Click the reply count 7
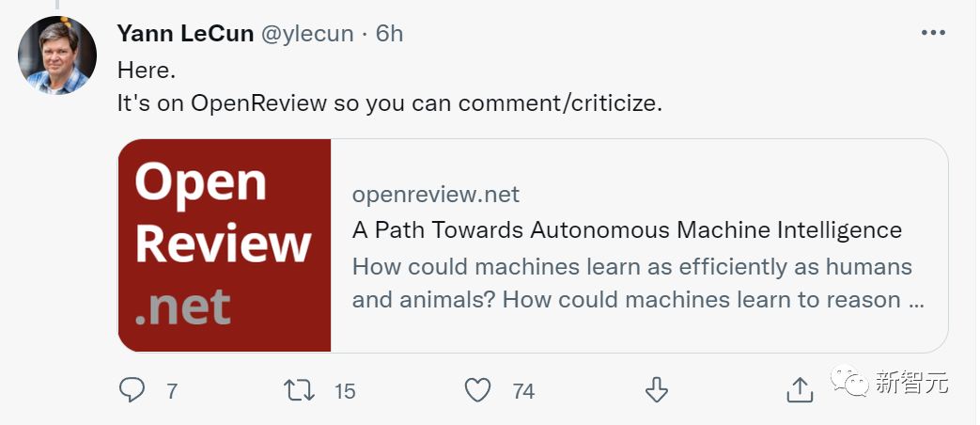980x425 pixels. click(x=172, y=391)
